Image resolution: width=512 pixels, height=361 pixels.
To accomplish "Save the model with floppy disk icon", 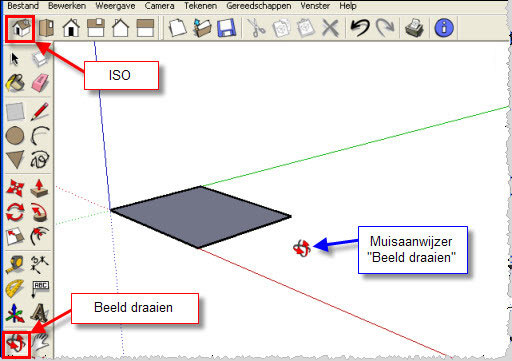I will point(227,28).
